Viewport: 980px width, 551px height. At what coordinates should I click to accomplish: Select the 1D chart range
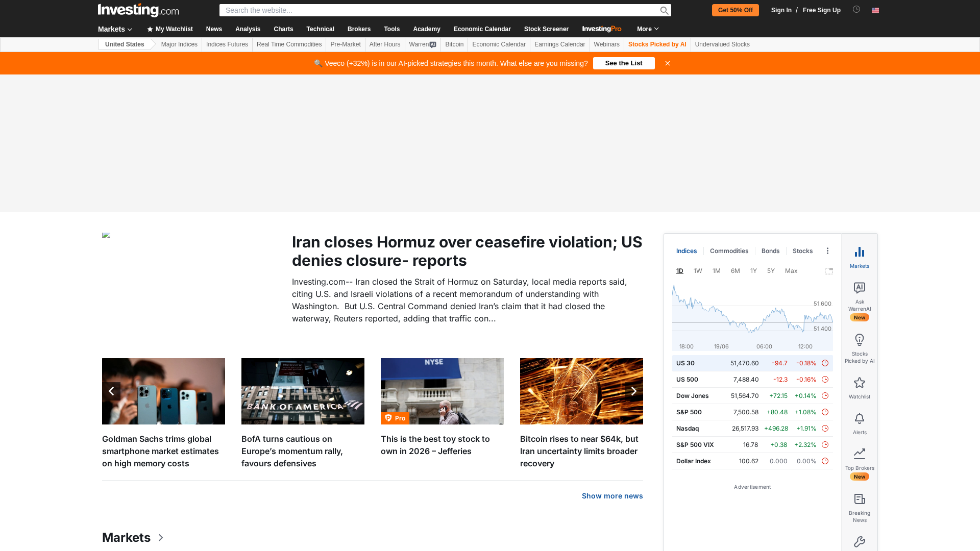[x=680, y=271]
